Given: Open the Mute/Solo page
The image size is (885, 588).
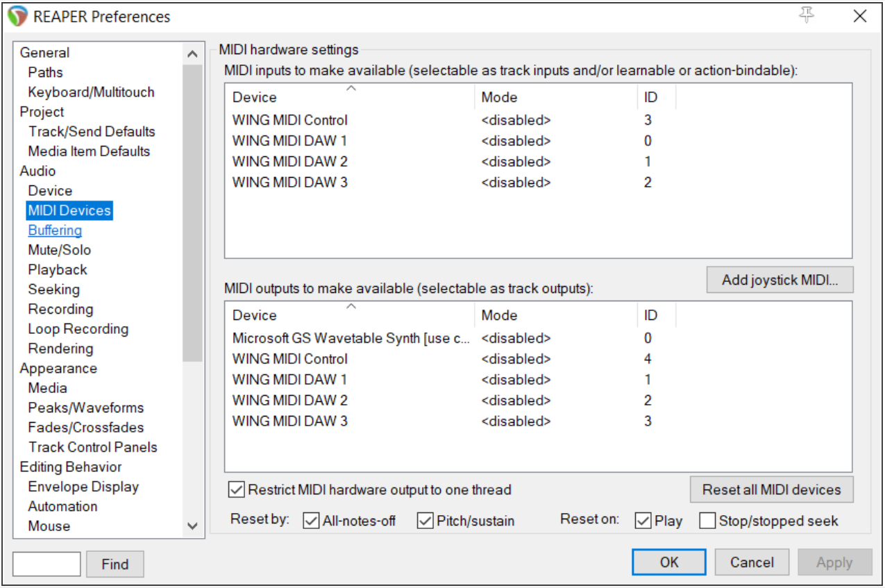Looking at the screenshot, I should click(59, 250).
